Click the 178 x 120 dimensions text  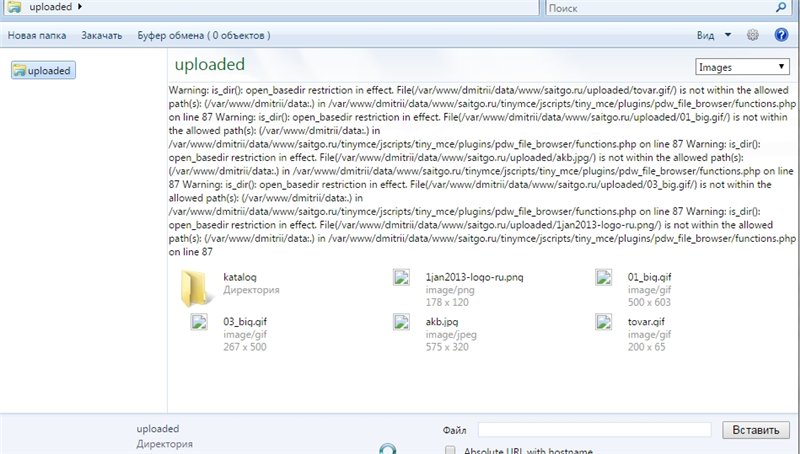pyautogui.click(x=447, y=302)
